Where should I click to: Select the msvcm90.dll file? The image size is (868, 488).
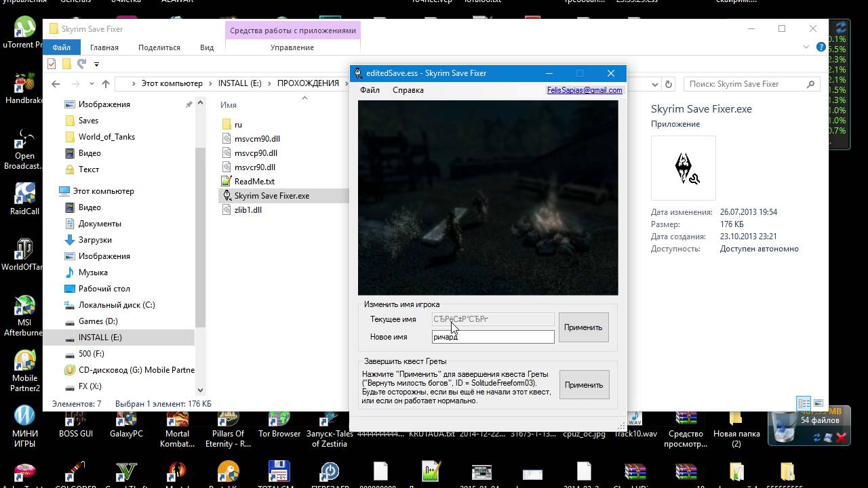pyautogui.click(x=257, y=139)
